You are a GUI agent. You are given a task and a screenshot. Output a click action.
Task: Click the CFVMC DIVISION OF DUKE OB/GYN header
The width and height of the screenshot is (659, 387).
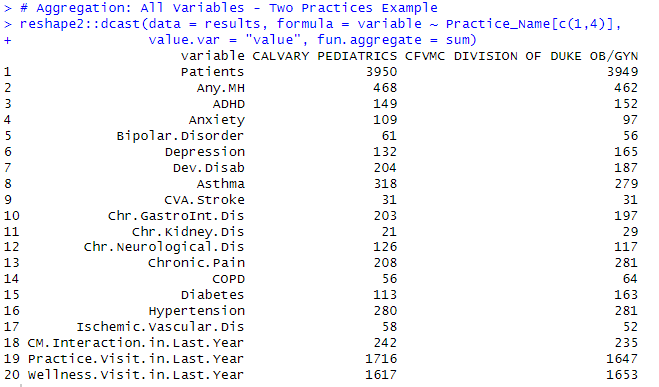click(522, 56)
